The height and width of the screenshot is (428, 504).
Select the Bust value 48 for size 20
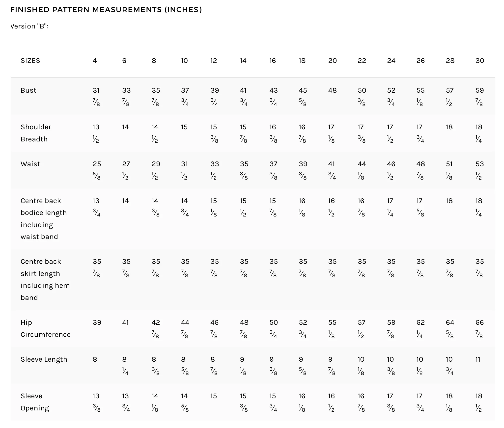[332, 90]
